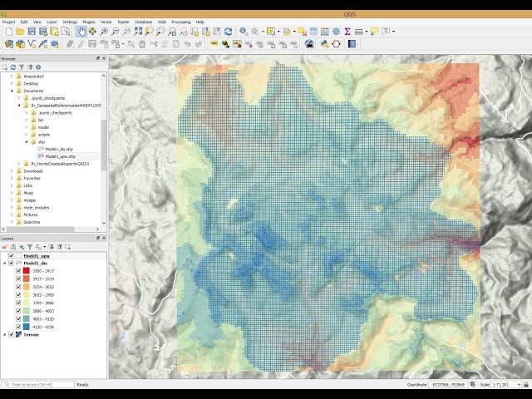
Task: Activate the Identify Features tool
Action: click(244, 32)
